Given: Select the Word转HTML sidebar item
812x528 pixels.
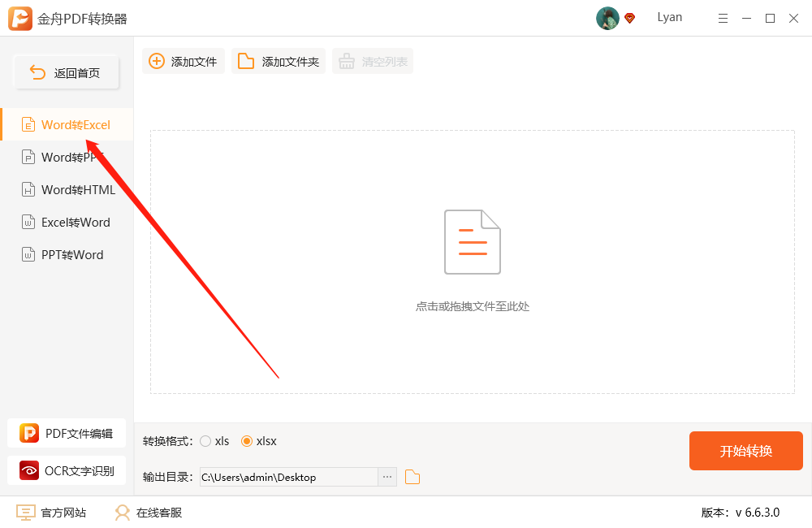Looking at the screenshot, I should (x=67, y=189).
